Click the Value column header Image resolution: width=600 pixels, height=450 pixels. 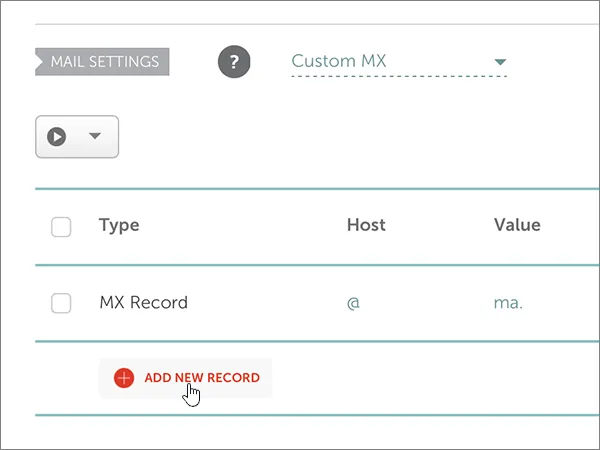coord(517,225)
